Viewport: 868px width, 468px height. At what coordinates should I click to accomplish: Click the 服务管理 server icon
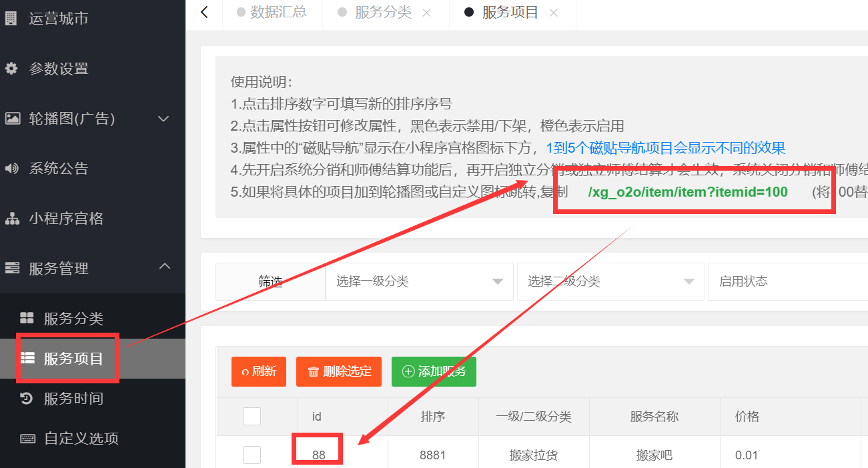pyautogui.click(x=12, y=268)
